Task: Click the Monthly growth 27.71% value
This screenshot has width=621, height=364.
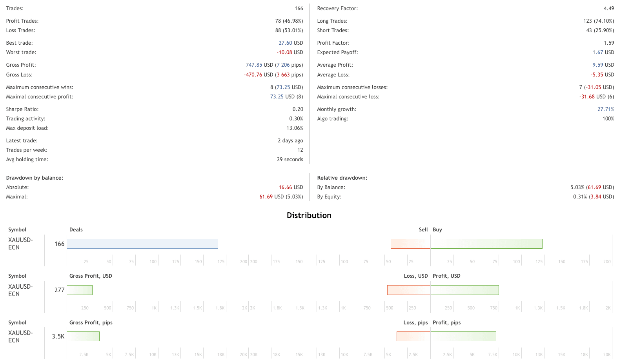Action: pyautogui.click(x=605, y=109)
